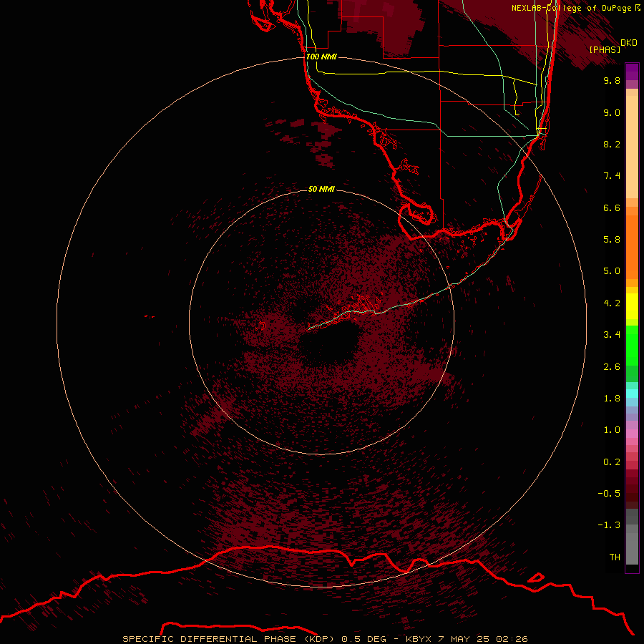Click the 9.8 scale value
Viewport: 644px width, 644px height.
[x=612, y=80]
